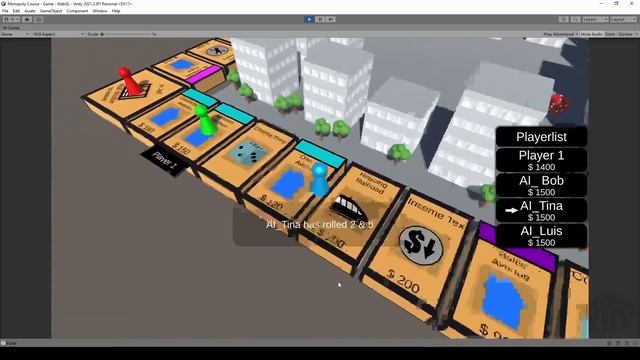The height and width of the screenshot is (360, 640).
Task: Pause the running game
Action: pyautogui.click(x=320, y=19)
